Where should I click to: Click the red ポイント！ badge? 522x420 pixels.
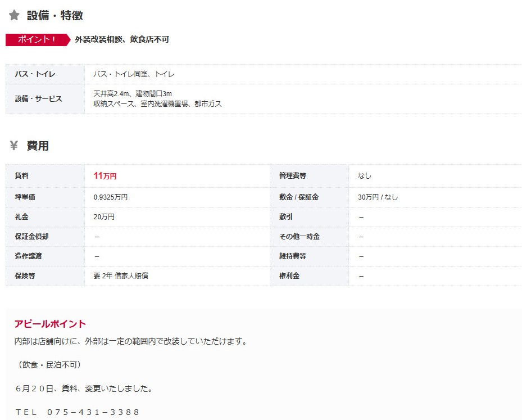[37, 39]
